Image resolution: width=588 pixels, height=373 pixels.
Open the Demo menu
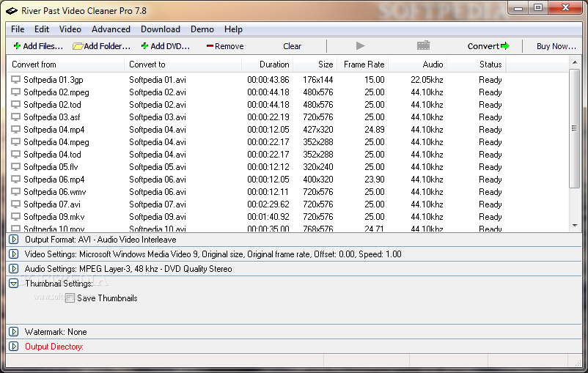click(x=202, y=29)
